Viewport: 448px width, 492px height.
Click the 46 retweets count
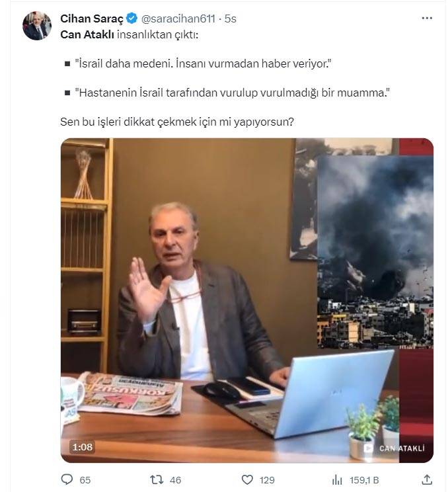(175, 480)
